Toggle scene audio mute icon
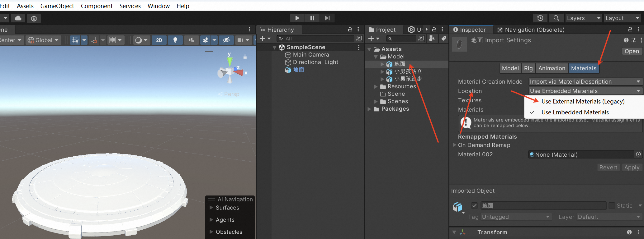 click(192, 40)
